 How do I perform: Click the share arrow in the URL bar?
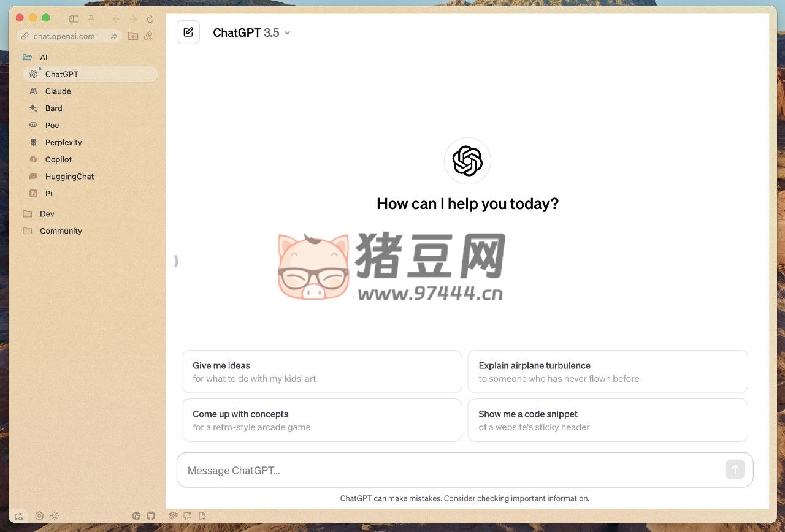pyautogui.click(x=114, y=36)
